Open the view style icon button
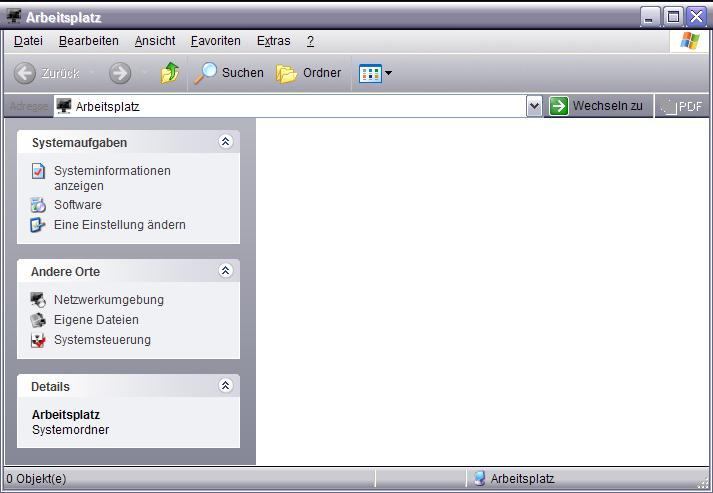The width and height of the screenshot is (713, 493). 370,73
